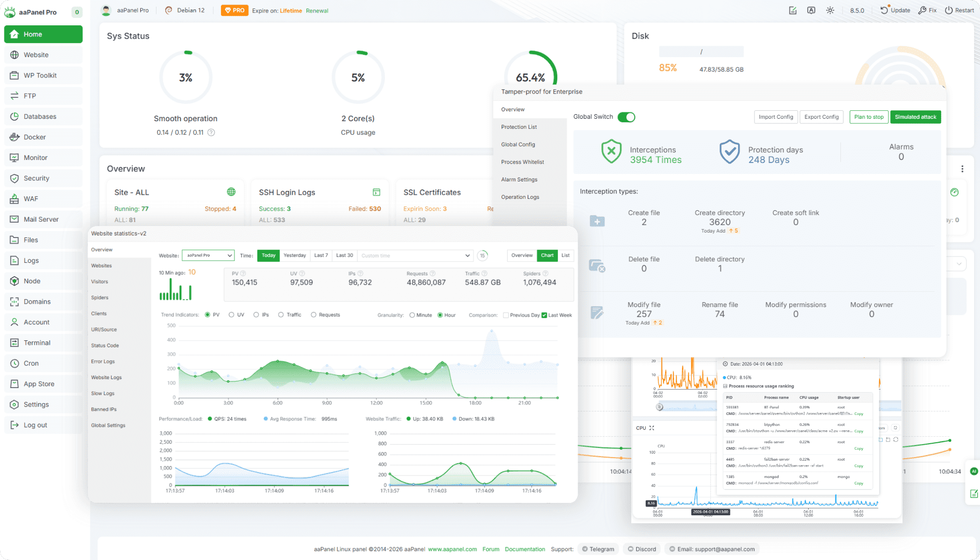980x560 pixels.
Task: Click the Simulated attack button
Action: coord(915,117)
